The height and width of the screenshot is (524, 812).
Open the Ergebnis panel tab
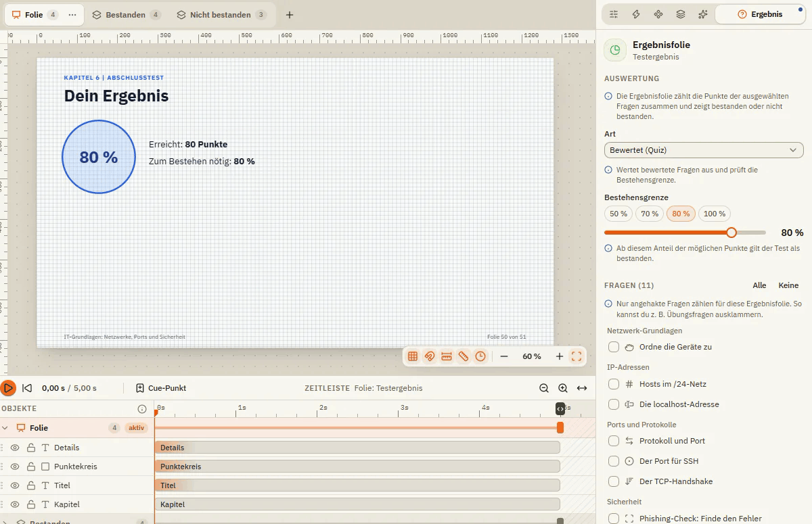(760, 14)
